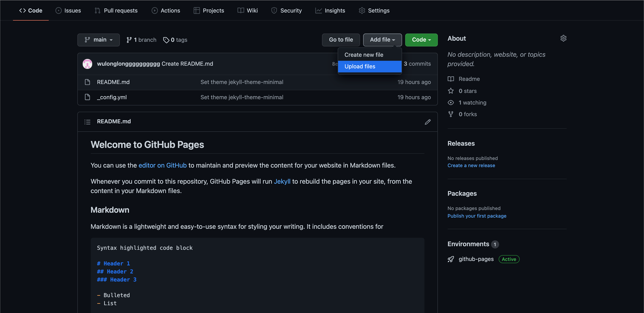View the 3 commits history
Image resolution: width=644 pixels, height=313 pixels.
(417, 64)
